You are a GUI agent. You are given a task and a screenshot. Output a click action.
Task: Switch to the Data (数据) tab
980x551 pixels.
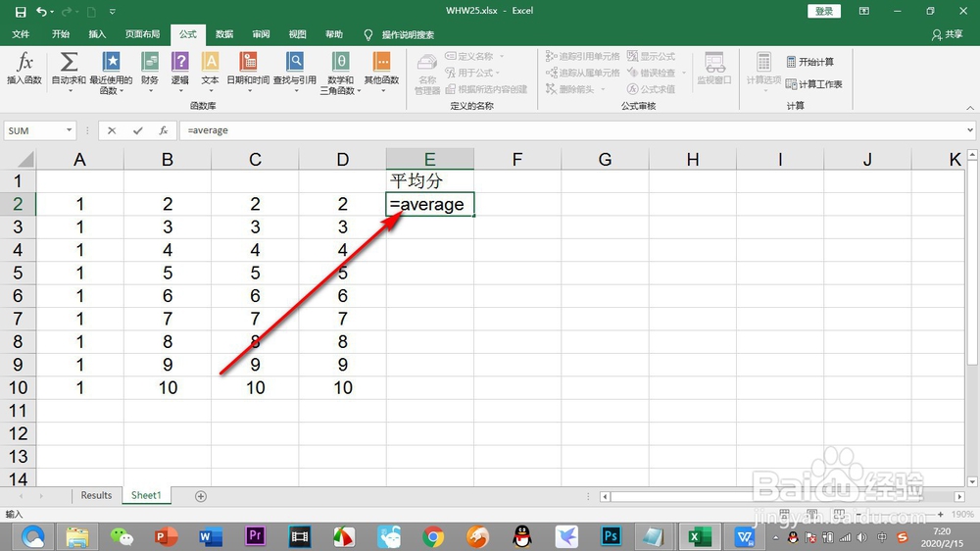[x=224, y=34]
